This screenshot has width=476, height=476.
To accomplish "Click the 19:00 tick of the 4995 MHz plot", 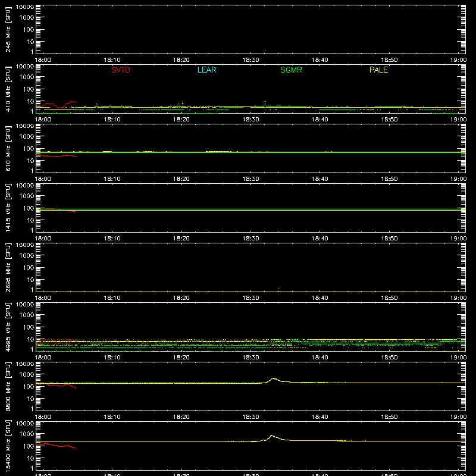I will coord(458,358).
